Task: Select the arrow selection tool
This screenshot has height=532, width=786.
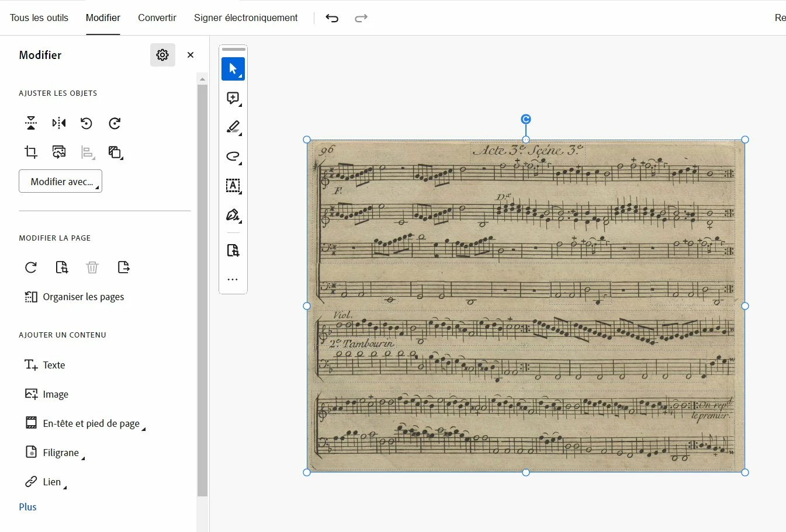Action: pos(233,69)
